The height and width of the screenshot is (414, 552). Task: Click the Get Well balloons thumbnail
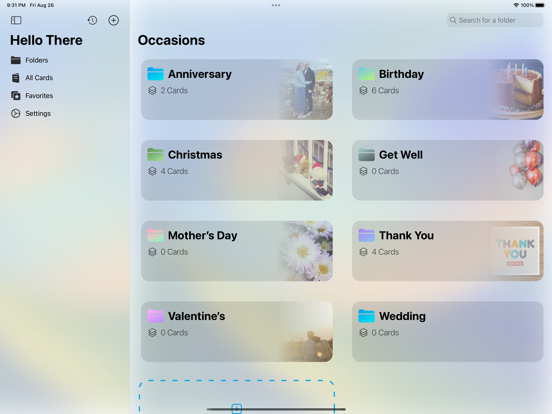coord(526,165)
